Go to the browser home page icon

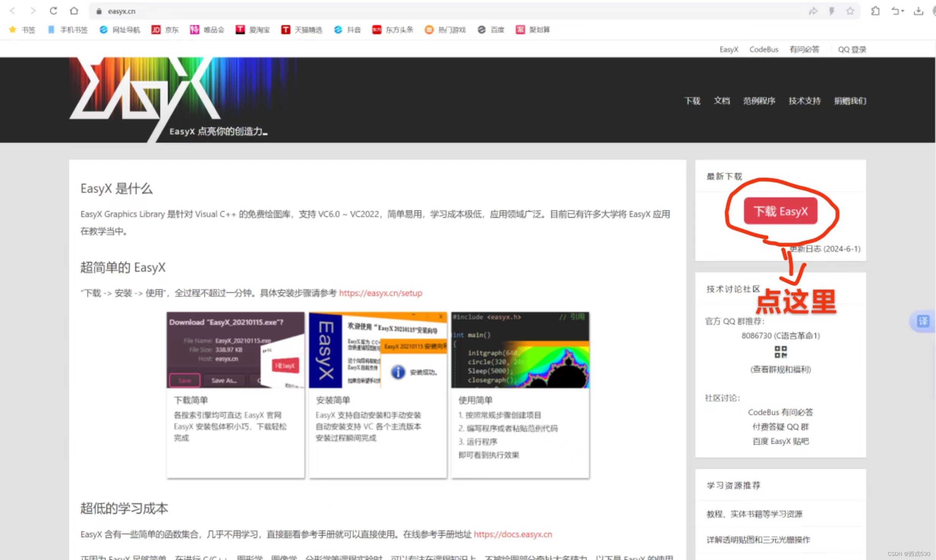pyautogui.click(x=74, y=11)
